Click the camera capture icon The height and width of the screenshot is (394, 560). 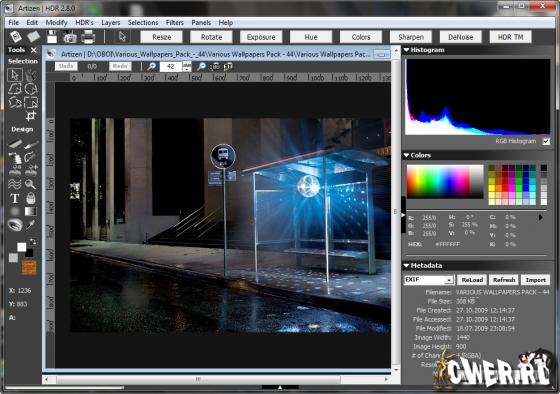70,37
